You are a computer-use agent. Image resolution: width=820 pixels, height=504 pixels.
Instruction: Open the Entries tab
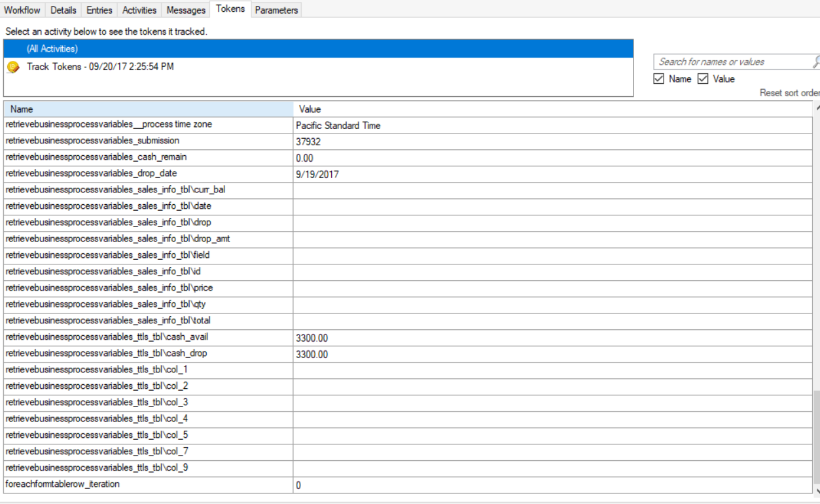99,10
